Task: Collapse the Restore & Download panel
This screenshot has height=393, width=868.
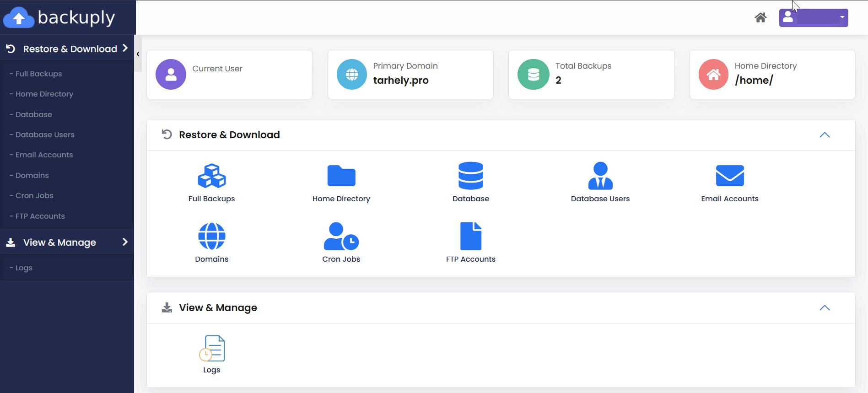Action: click(x=825, y=135)
